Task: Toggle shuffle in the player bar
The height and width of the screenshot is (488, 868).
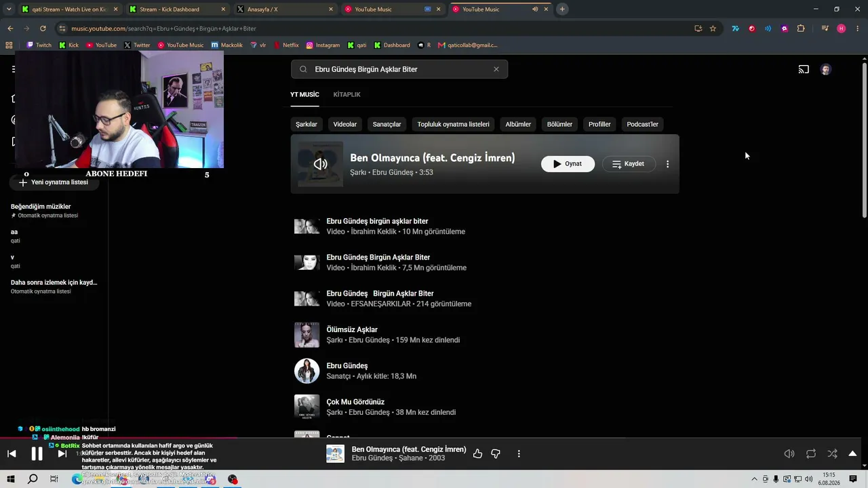Action: 832,454
